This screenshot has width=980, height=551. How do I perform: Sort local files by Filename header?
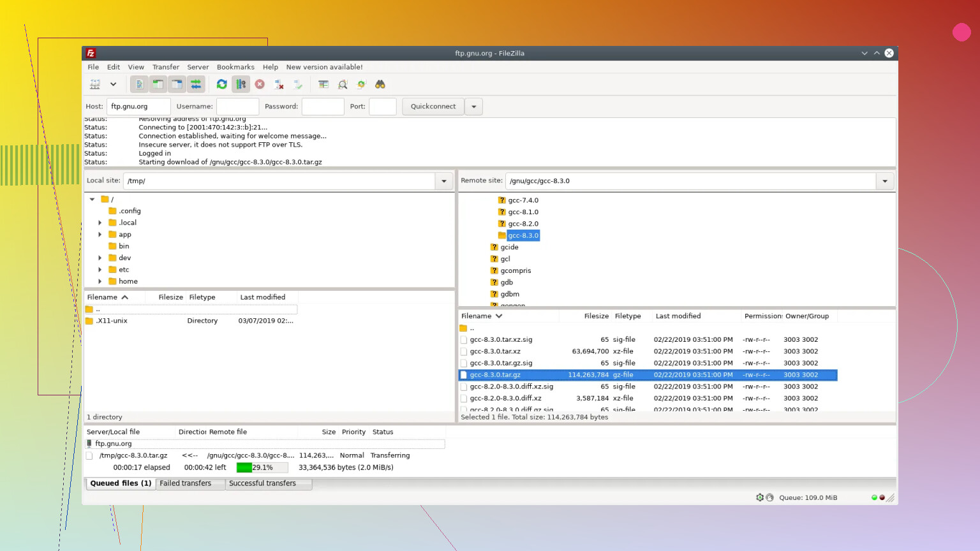pyautogui.click(x=114, y=297)
